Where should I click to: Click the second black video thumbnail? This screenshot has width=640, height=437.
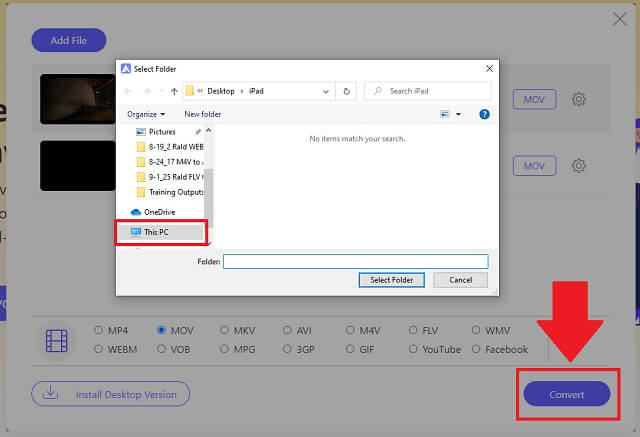click(78, 166)
